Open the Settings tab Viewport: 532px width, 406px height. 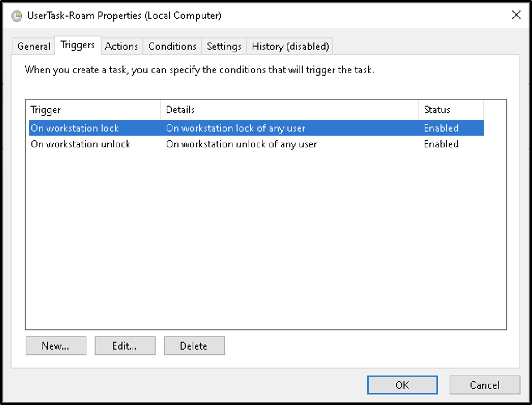point(224,46)
